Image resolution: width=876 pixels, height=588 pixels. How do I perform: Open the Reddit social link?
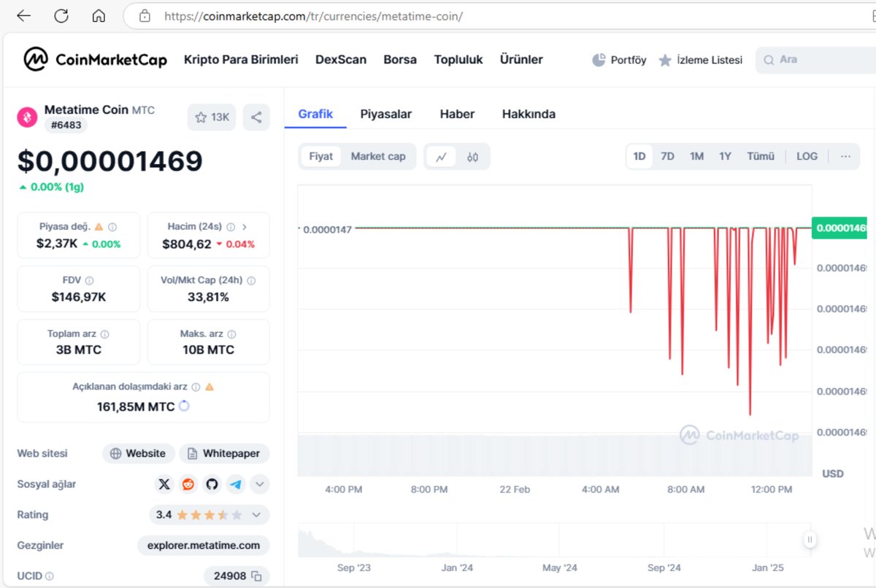pyautogui.click(x=188, y=484)
